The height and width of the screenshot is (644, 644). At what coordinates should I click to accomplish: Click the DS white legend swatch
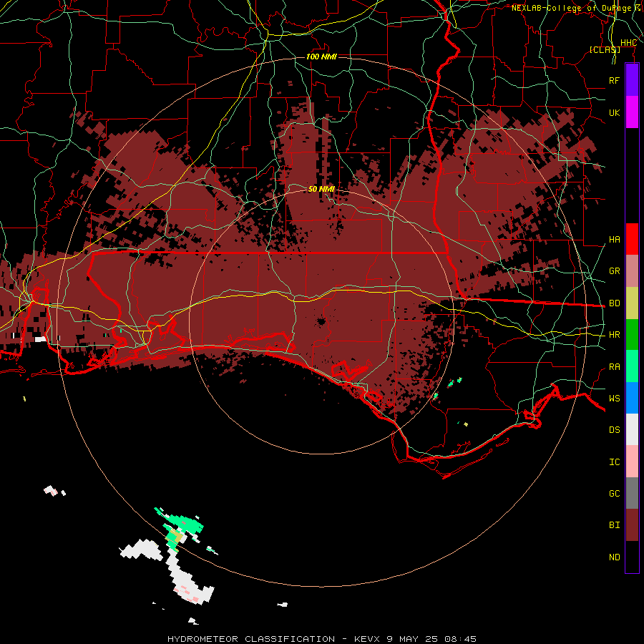pos(632,429)
